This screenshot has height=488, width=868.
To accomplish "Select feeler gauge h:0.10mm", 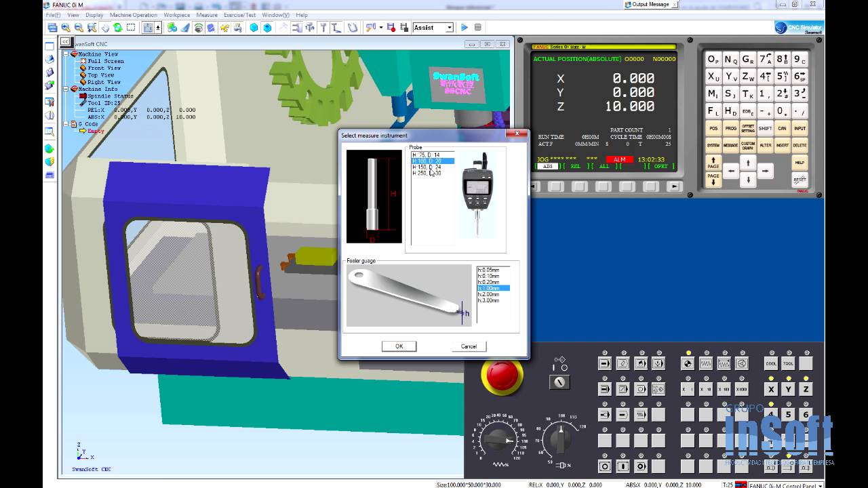I will click(493, 276).
